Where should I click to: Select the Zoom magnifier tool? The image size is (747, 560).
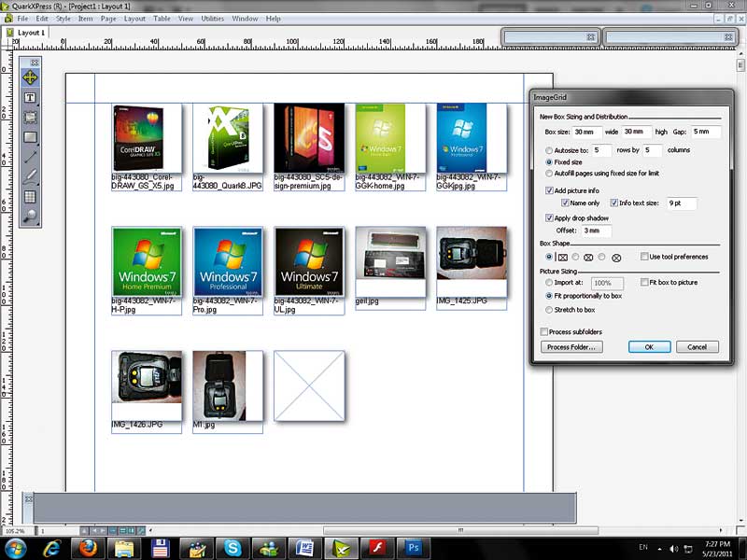coord(30,216)
